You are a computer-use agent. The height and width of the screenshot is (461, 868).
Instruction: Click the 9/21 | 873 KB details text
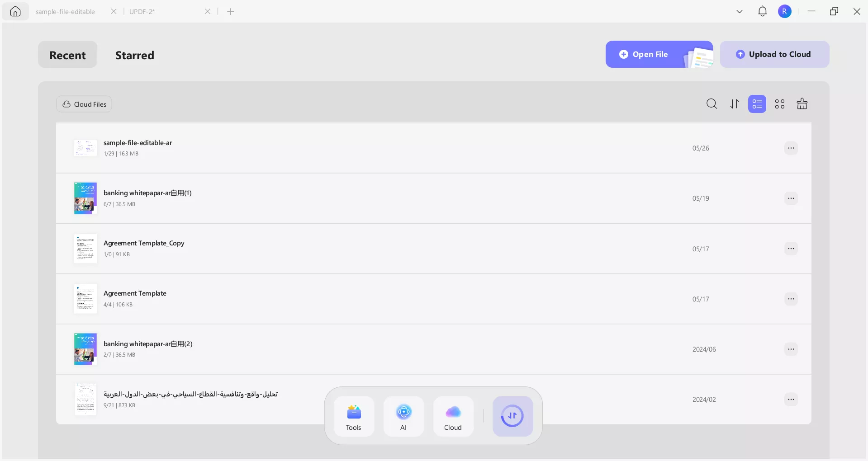[119, 405]
